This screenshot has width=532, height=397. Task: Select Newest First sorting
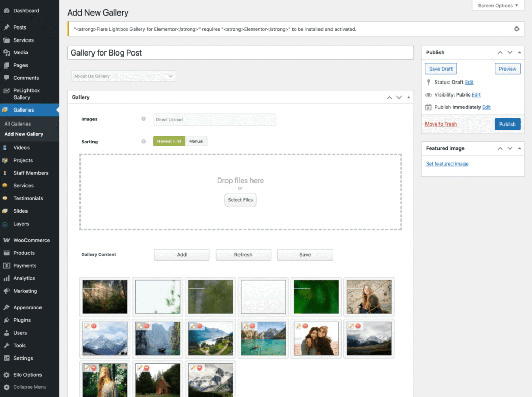[x=169, y=141]
